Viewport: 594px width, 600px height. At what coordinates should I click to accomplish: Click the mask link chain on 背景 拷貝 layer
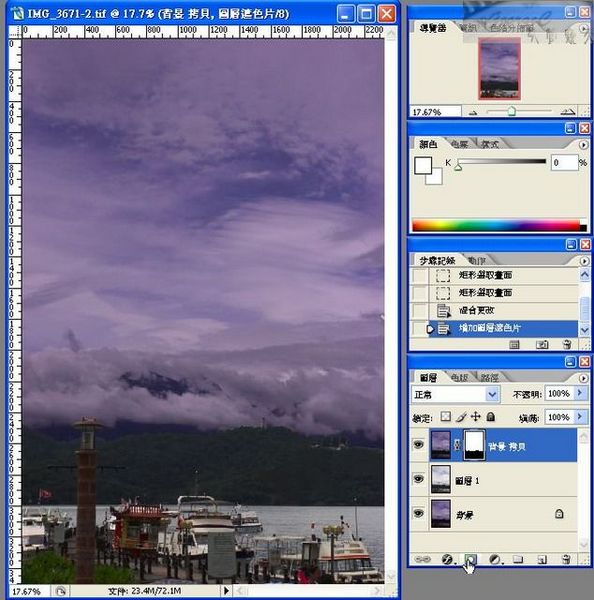pyautogui.click(x=457, y=445)
